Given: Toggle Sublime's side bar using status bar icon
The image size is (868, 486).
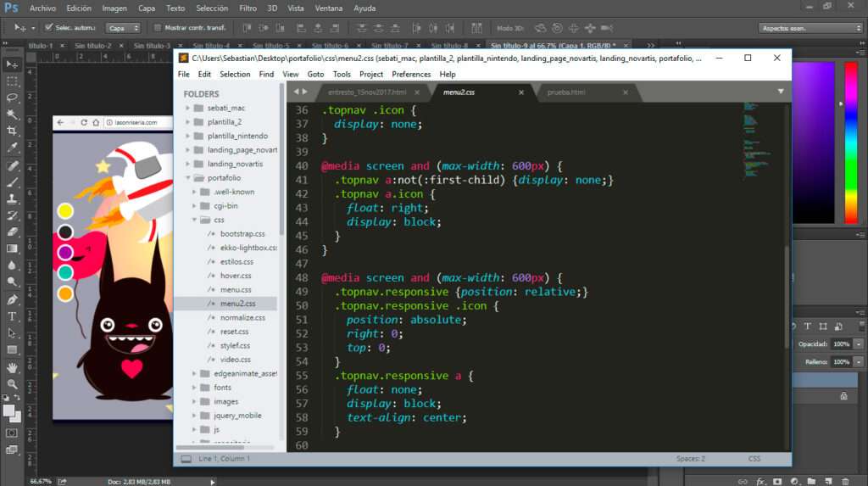Looking at the screenshot, I should pos(186,459).
